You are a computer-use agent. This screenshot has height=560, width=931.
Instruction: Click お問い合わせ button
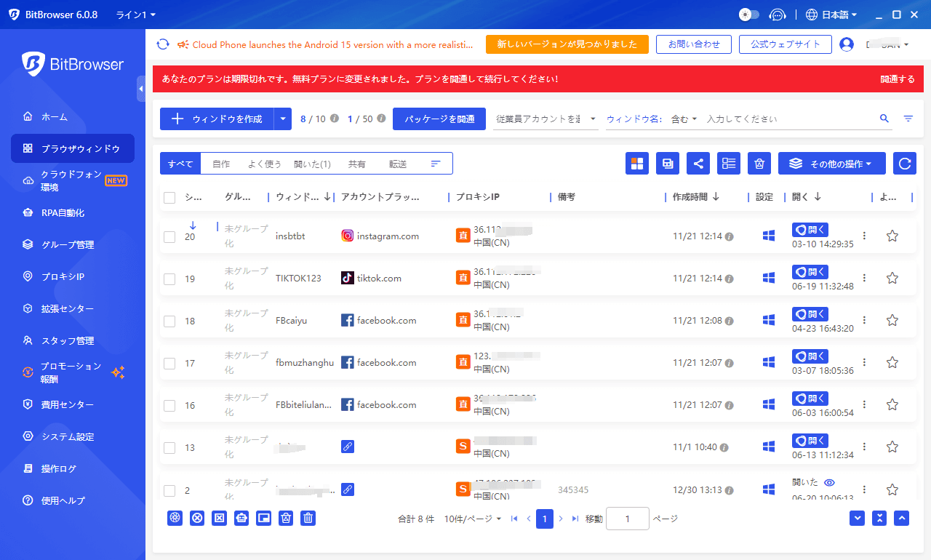[693, 44]
